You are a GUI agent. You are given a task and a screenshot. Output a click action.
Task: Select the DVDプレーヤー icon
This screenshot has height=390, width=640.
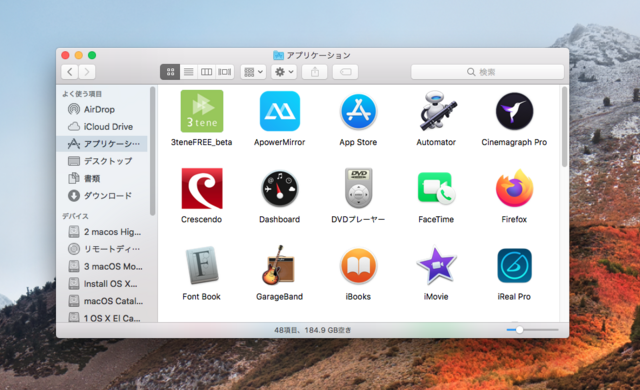tap(358, 188)
